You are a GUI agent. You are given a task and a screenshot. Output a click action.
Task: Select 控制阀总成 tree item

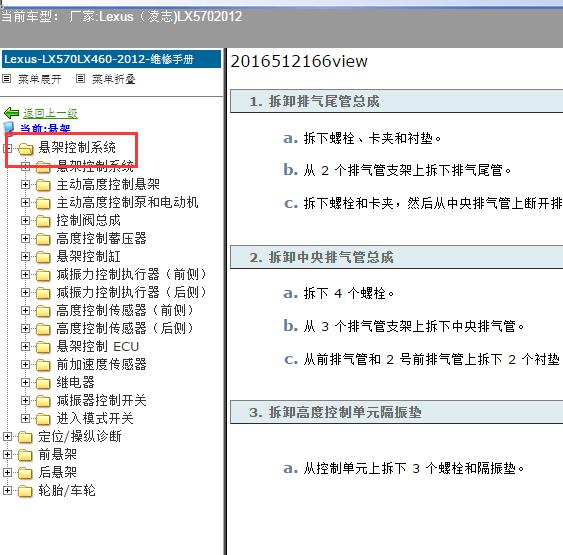tap(89, 220)
